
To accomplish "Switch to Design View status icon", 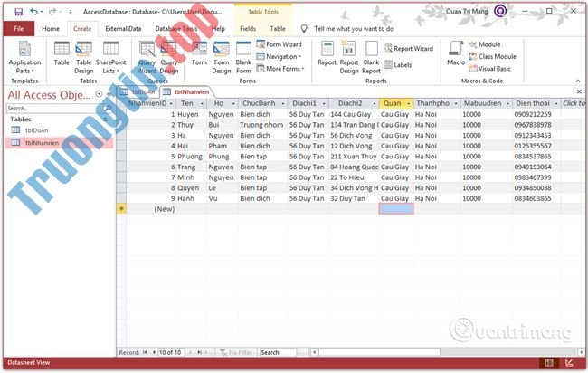I will (569, 362).
